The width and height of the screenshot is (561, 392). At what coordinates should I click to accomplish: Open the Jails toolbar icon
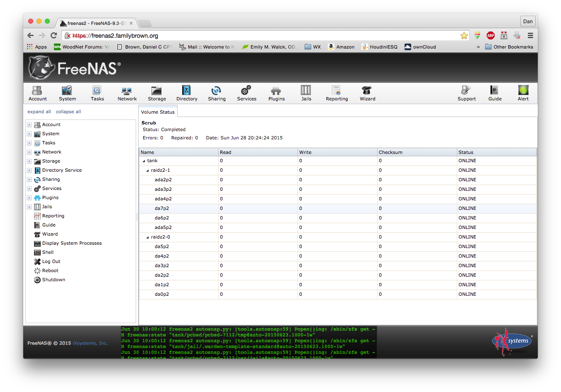tap(306, 93)
